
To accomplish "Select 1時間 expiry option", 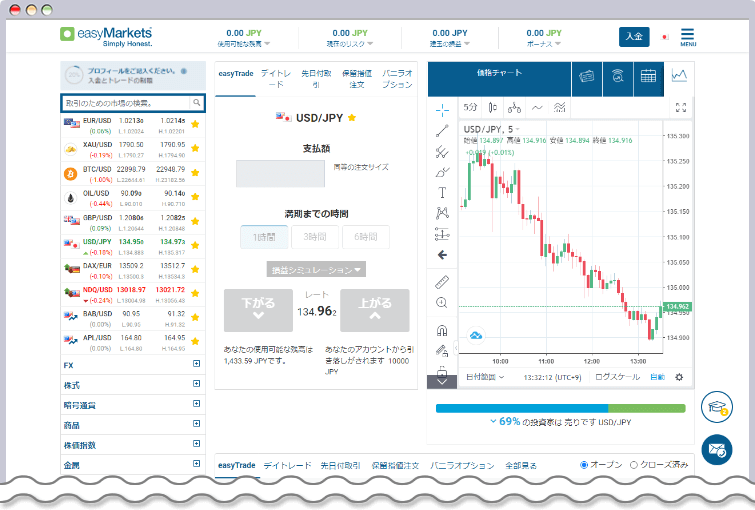I will coord(264,237).
